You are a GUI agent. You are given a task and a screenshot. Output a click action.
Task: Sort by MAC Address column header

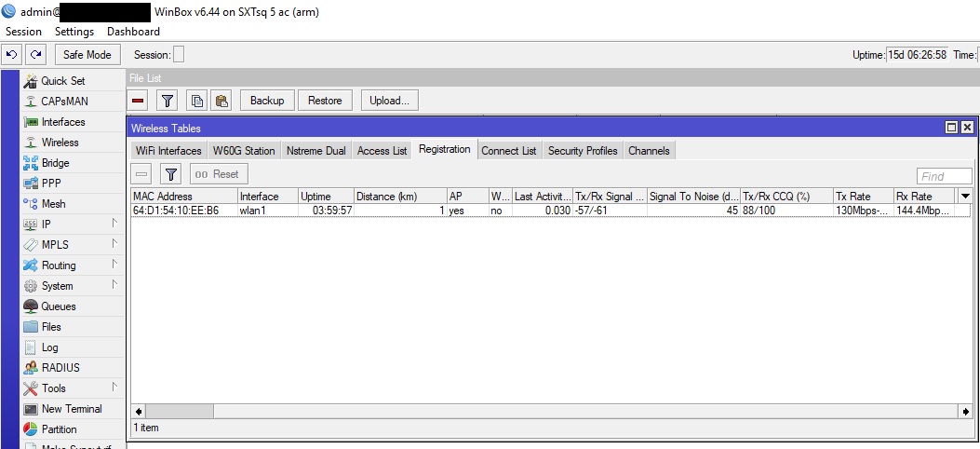click(x=184, y=197)
